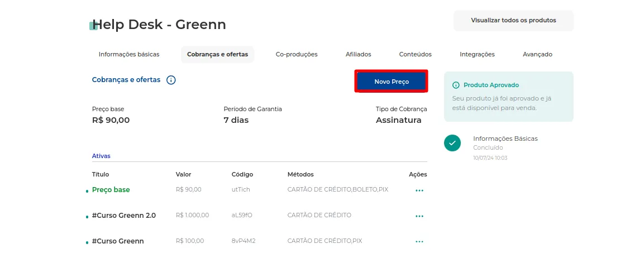This screenshot has width=644, height=272.
Task: Select the Cobranças e ofertas tab
Action: point(217,54)
